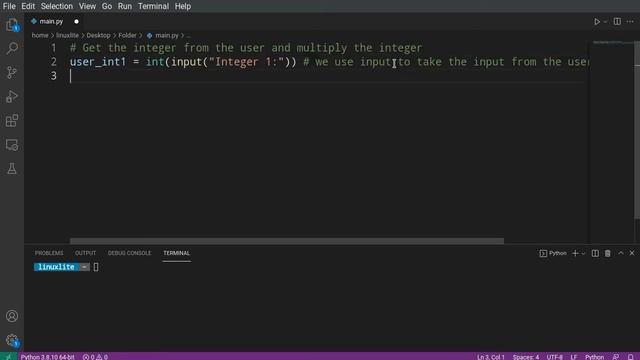Open the View menu

[87, 7]
